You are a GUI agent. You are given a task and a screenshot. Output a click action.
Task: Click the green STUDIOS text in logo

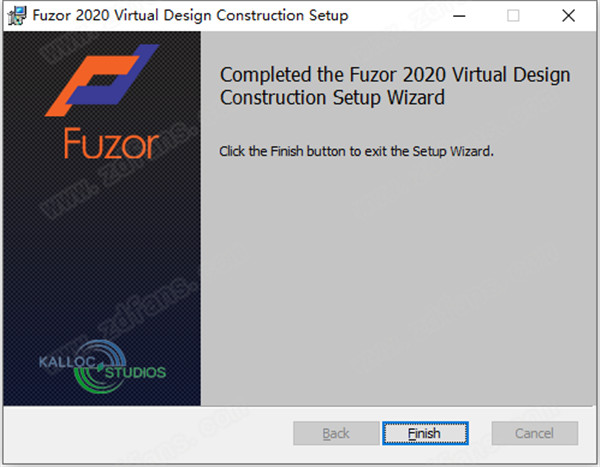[135, 372]
